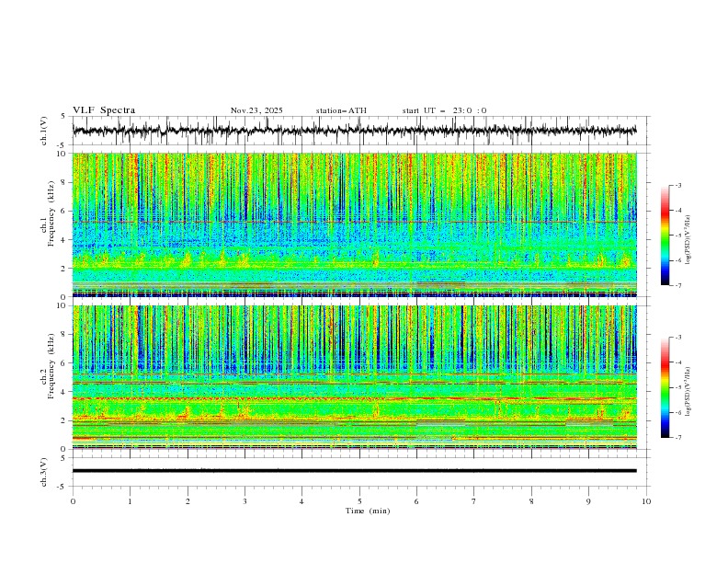Image resolution: width=728 pixels, height=563 pixels.
Task: Click time axis tick label "9"
Action: 588,501
